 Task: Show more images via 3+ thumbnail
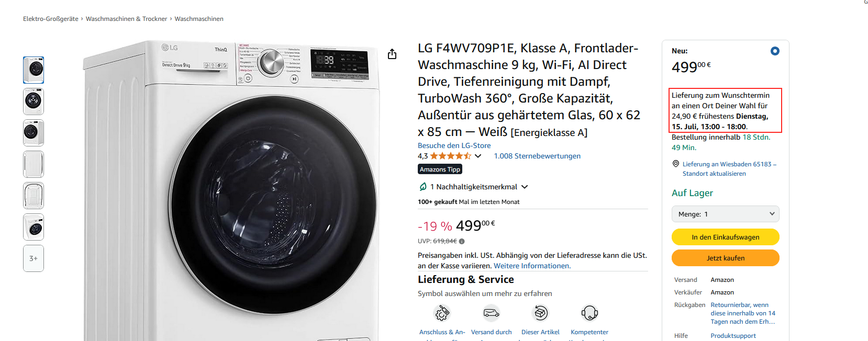coord(34,258)
